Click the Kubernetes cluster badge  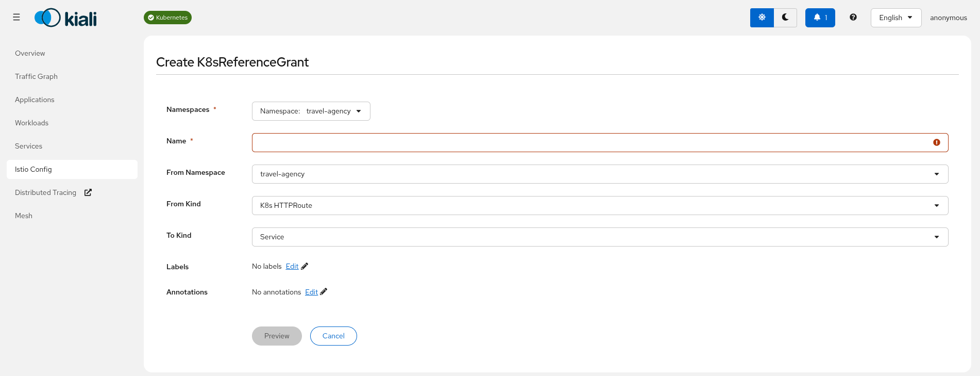167,18
